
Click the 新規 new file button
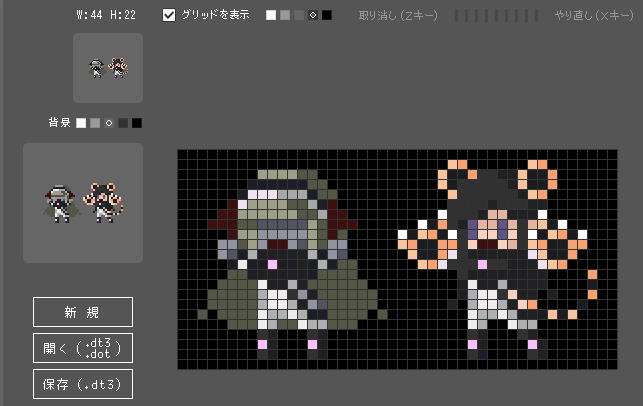click(83, 312)
